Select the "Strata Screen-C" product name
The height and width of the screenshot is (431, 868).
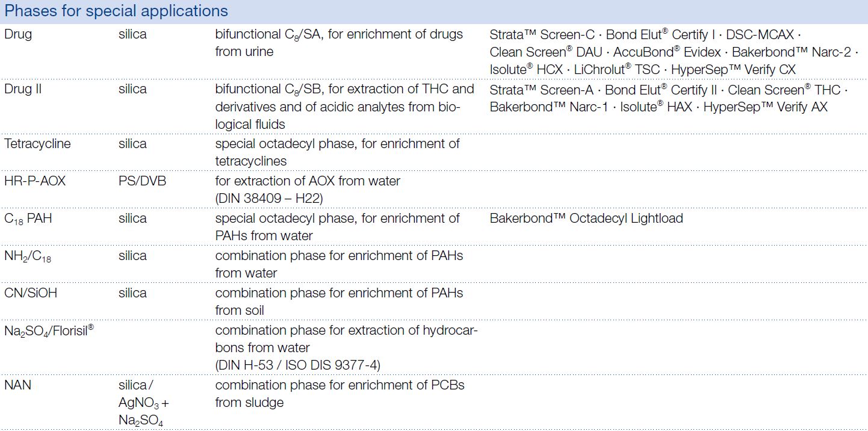(542, 34)
